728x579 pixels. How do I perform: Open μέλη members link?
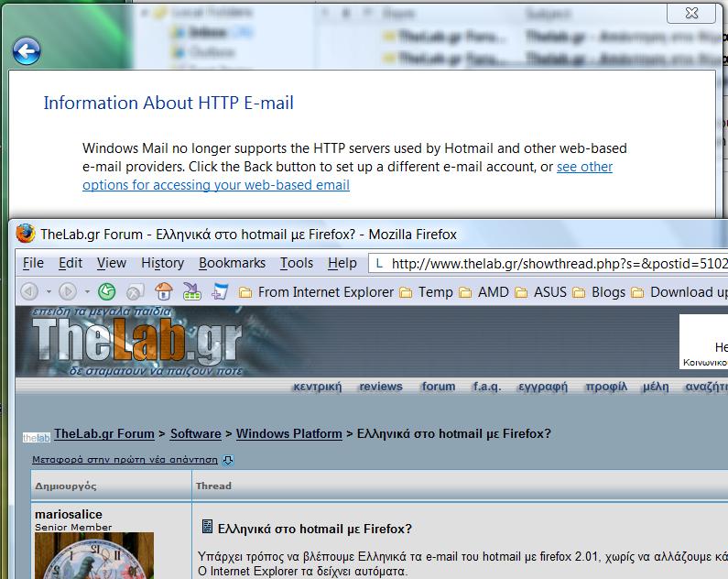point(656,387)
